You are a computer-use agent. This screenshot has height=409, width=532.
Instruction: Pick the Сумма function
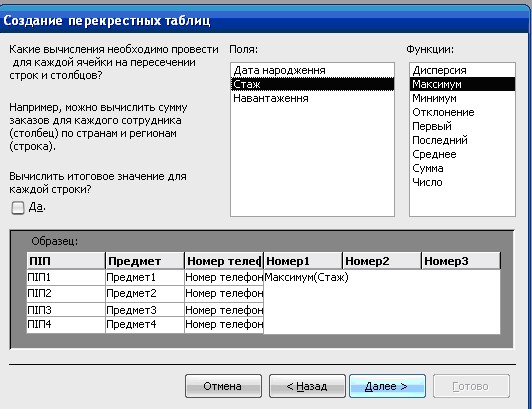coord(462,168)
